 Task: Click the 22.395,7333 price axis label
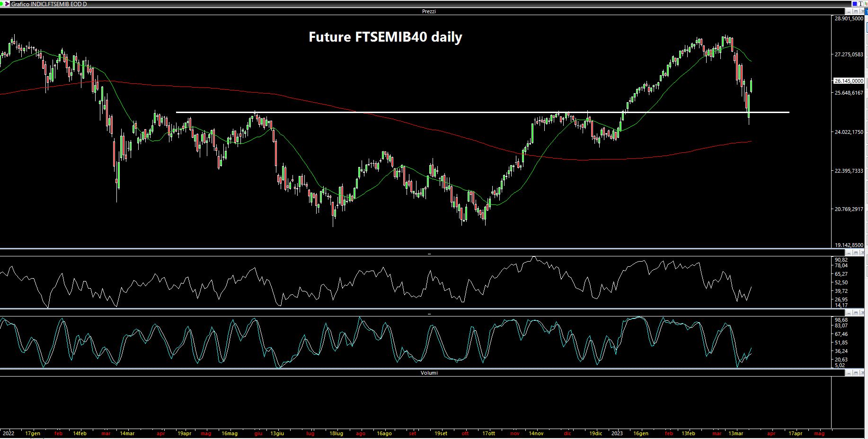(849, 171)
